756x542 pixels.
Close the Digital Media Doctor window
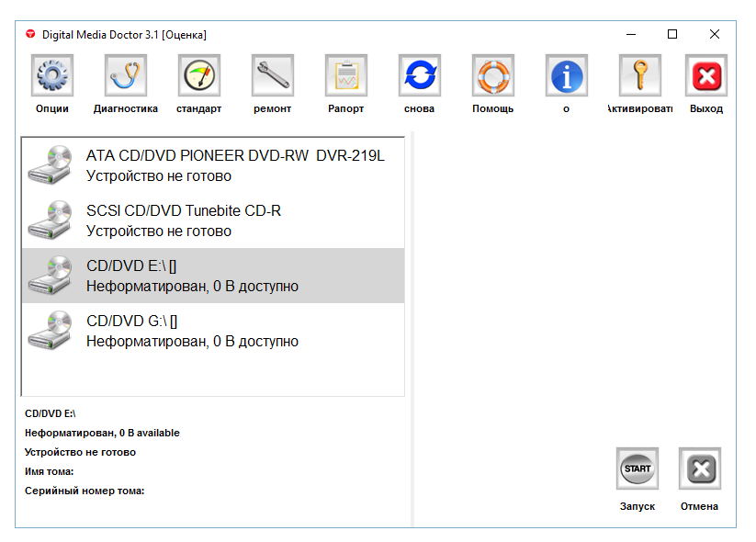715,34
